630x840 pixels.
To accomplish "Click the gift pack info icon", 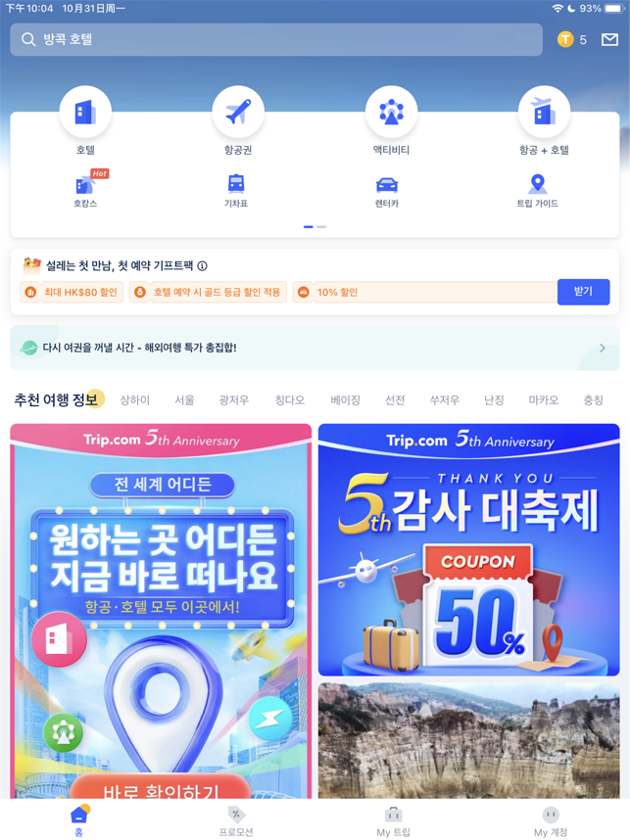I will point(202,265).
